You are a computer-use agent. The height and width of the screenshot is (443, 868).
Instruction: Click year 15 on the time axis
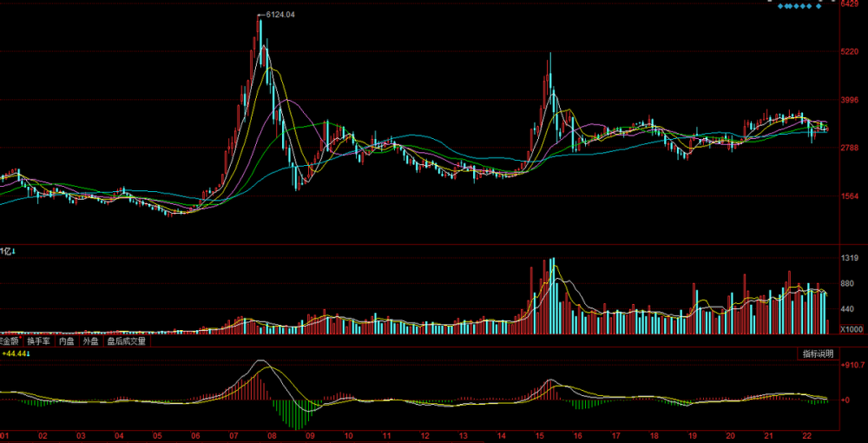539,436
